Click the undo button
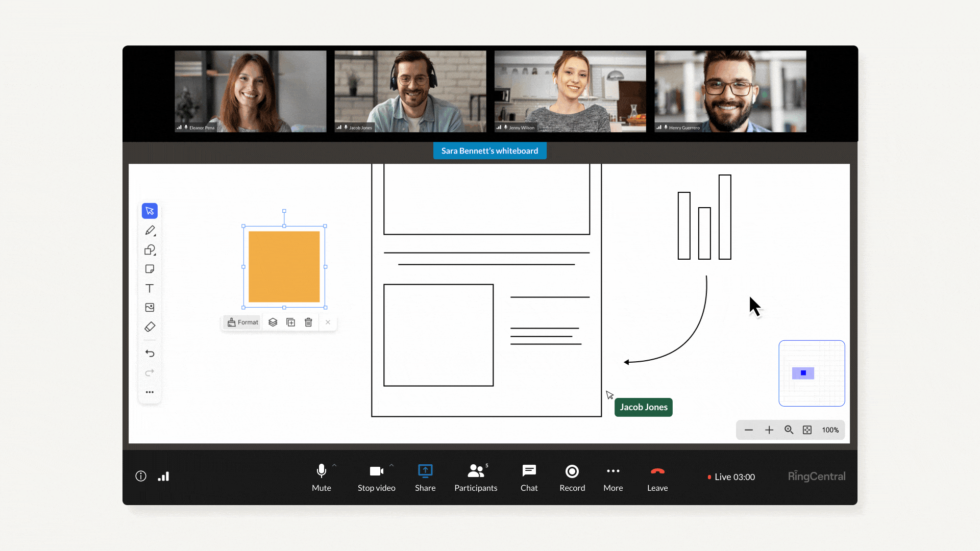 (x=150, y=353)
